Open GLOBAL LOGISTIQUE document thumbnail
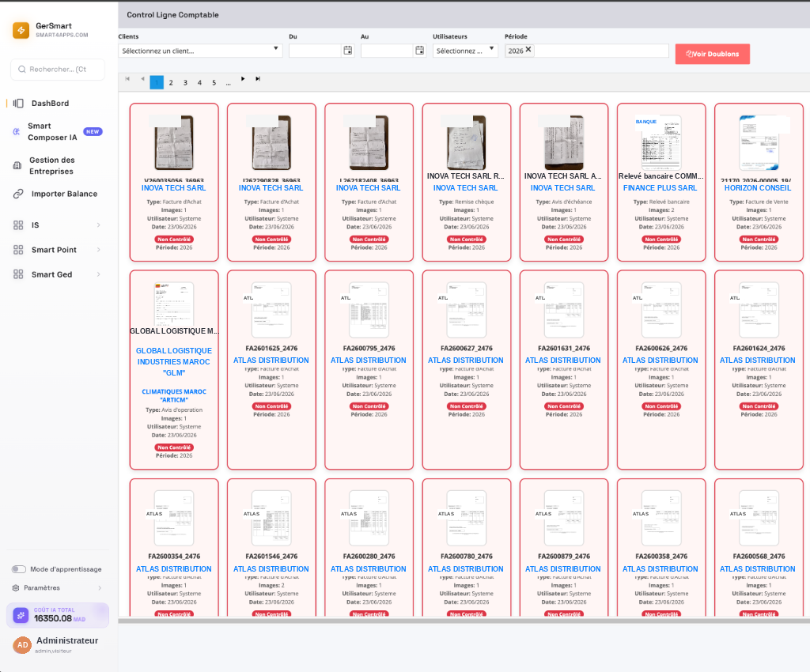Image resolution: width=810 pixels, height=672 pixels. tap(174, 304)
